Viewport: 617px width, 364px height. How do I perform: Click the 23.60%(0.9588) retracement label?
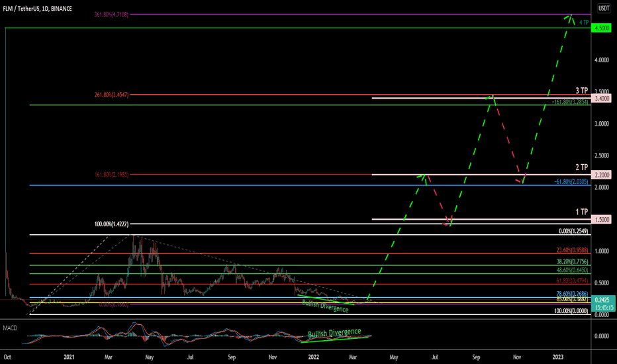573,250
